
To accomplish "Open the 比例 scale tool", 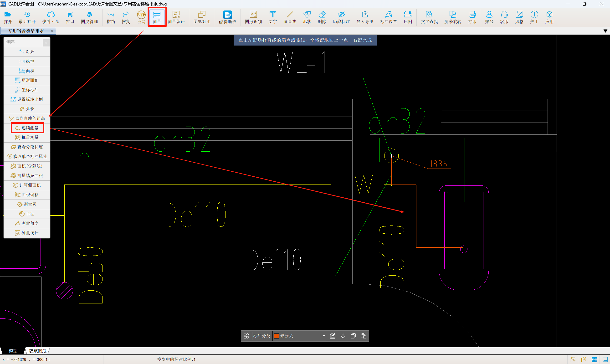I will (x=408, y=17).
